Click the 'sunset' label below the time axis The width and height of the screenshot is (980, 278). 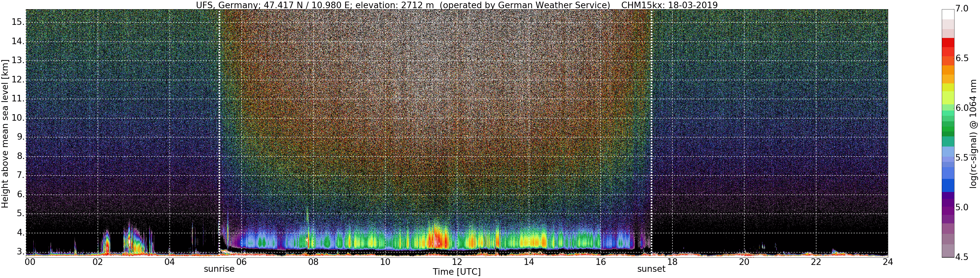(651, 269)
